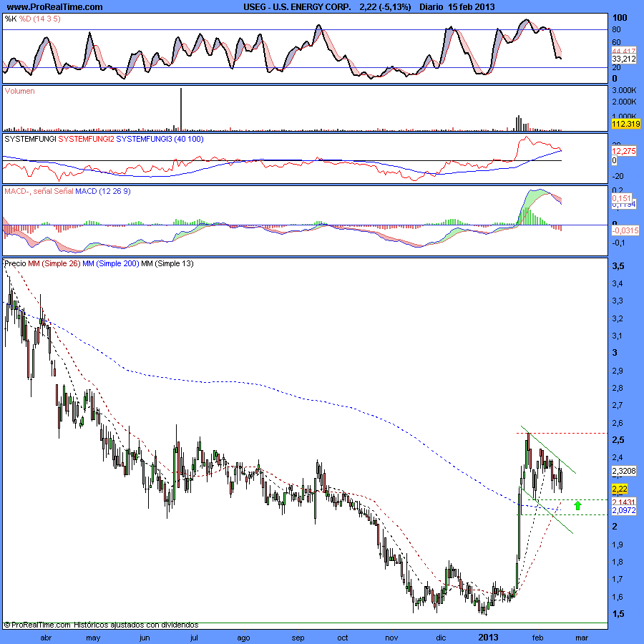The width and height of the screenshot is (644, 644).
Task: Click the 33,212 stochastic value tag
Action: coord(624,59)
